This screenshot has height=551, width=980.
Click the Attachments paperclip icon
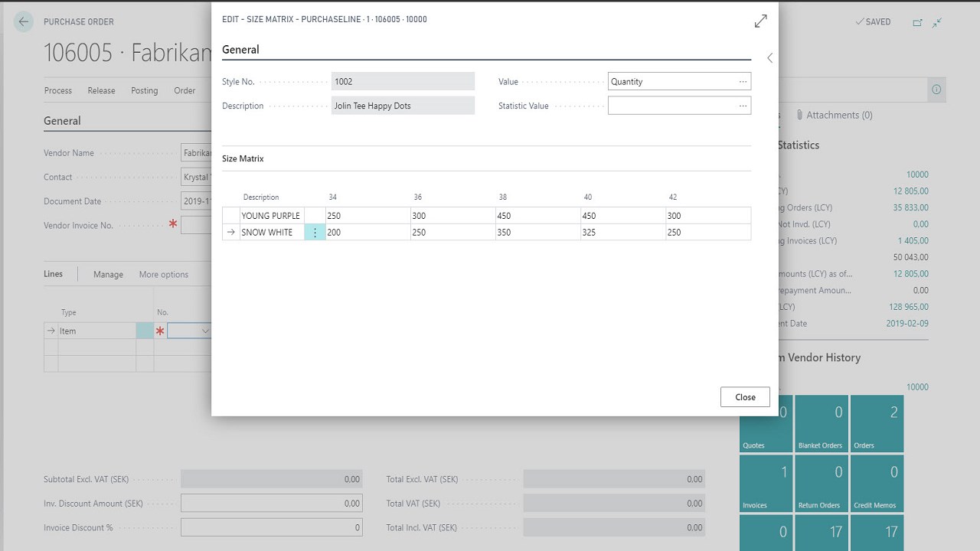pyautogui.click(x=799, y=115)
